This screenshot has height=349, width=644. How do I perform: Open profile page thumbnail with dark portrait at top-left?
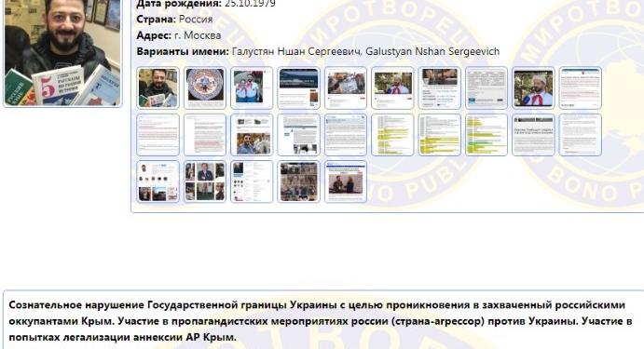[252, 181]
